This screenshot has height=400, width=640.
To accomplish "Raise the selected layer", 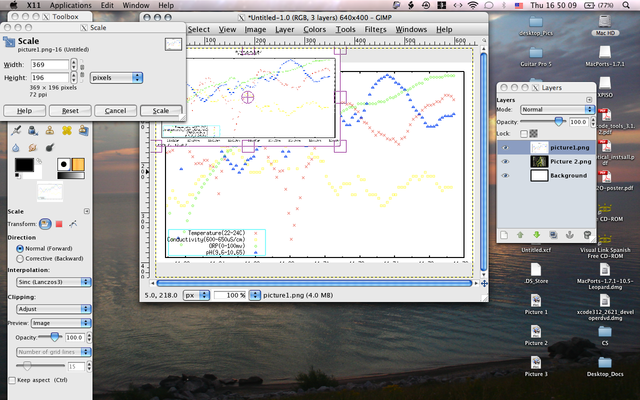I will point(520,235).
